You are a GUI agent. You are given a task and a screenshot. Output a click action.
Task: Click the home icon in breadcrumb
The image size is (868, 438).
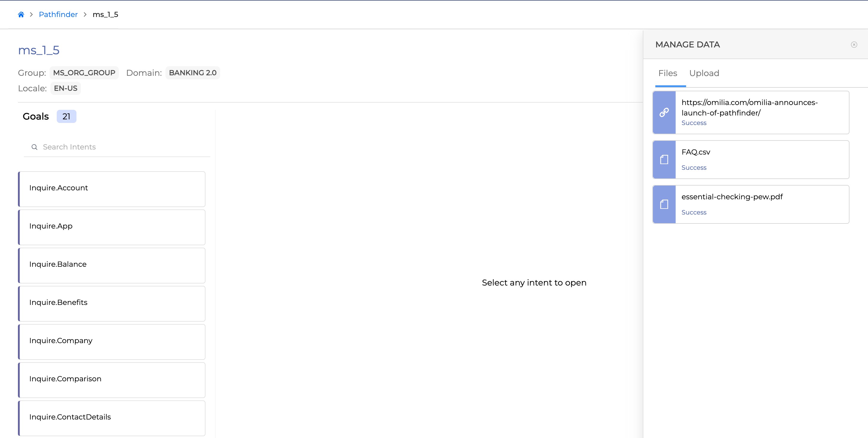point(21,15)
